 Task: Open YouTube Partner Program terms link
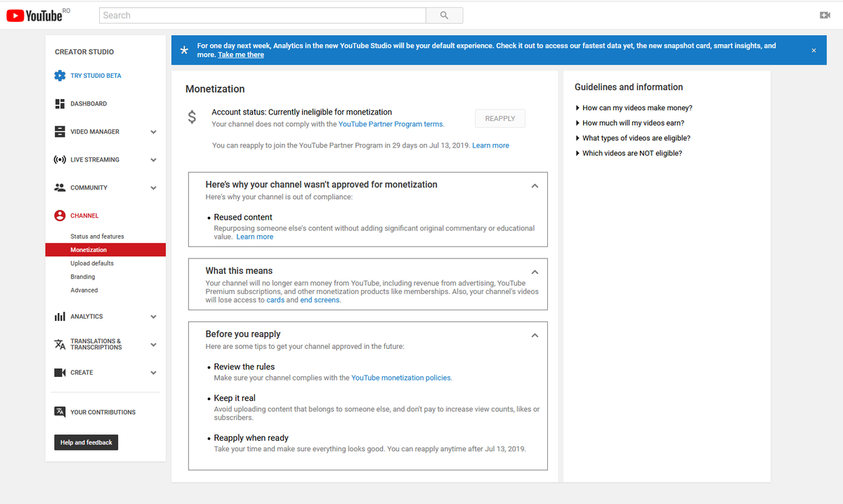pos(391,124)
